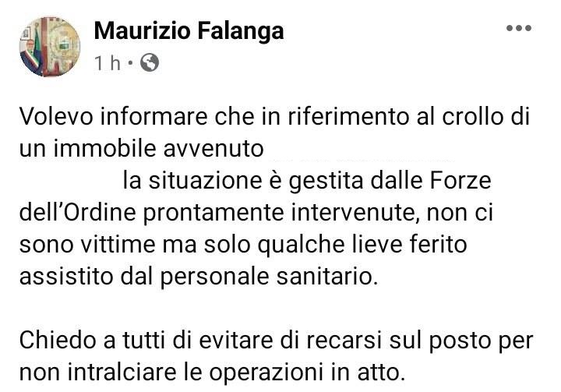Click the phrase "personale sanitario"
This screenshot has height=392, width=561.
point(269,277)
